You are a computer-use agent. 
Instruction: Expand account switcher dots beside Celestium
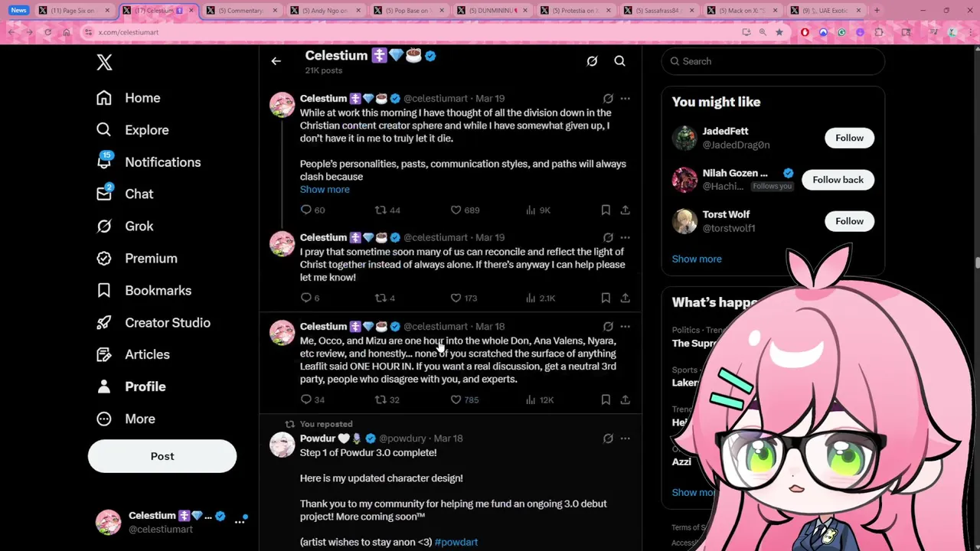[x=240, y=521]
